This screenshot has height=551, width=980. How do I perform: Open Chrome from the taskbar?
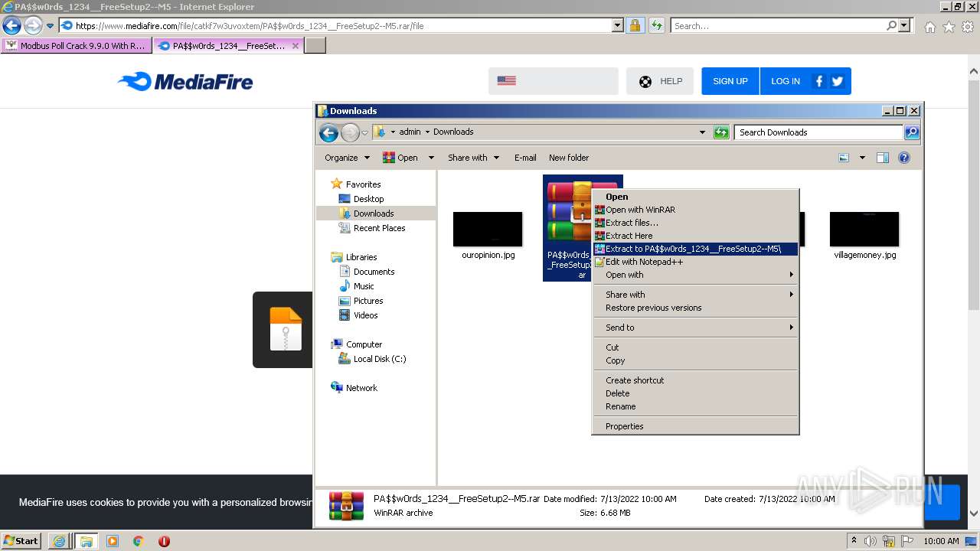[x=139, y=541]
